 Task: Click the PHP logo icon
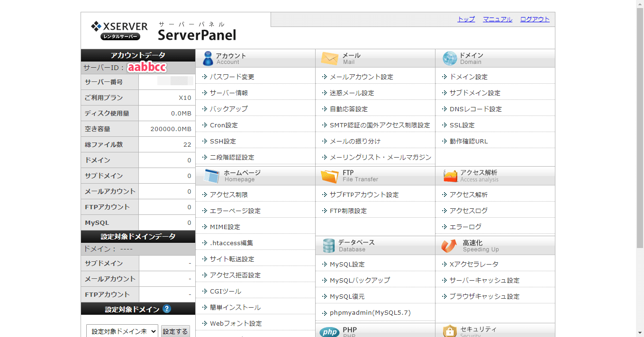pyautogui.click(x=329, y=332)
